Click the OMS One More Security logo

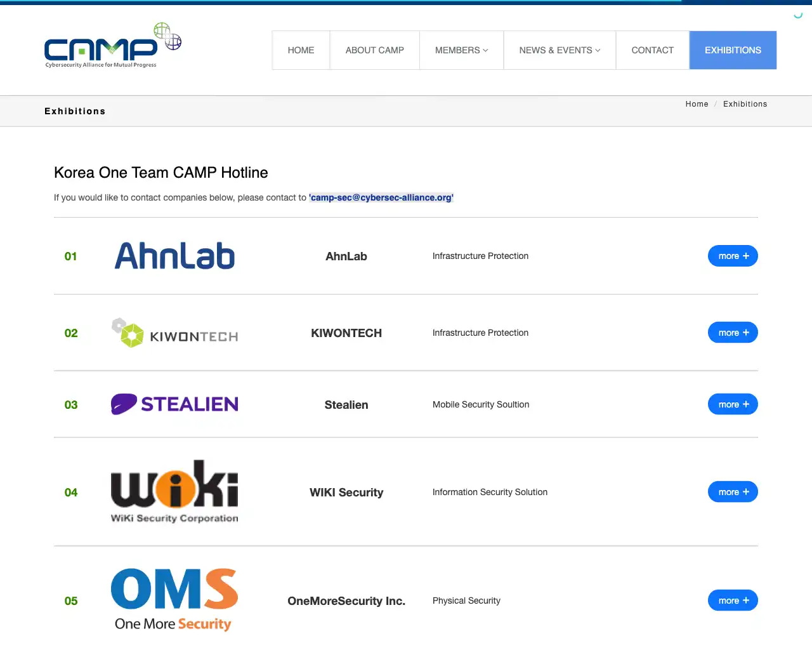pyautogui.click(x=174, y=600)
